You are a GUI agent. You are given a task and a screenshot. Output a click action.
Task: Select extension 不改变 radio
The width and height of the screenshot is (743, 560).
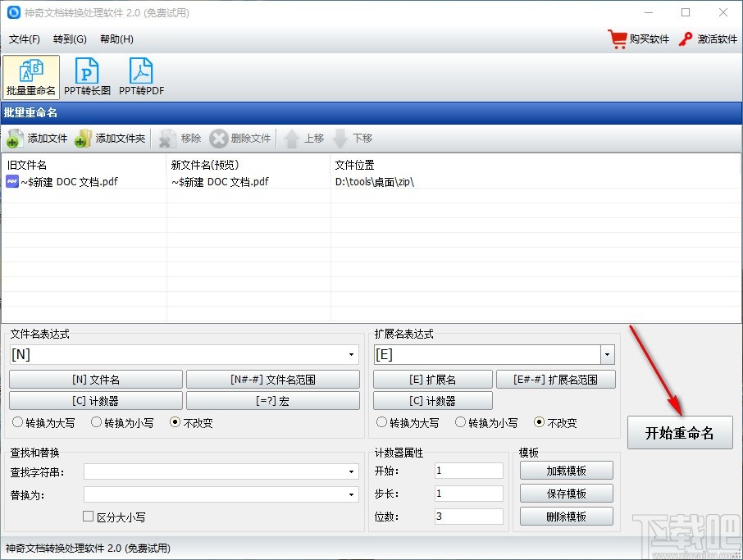pos(539,422)
